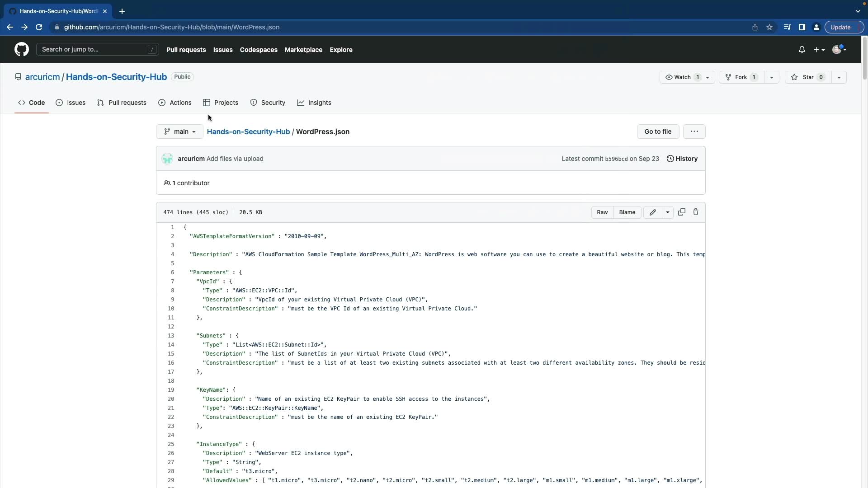Switch to the Actions tab
868x488 pixels.
(x=175, y=103)
